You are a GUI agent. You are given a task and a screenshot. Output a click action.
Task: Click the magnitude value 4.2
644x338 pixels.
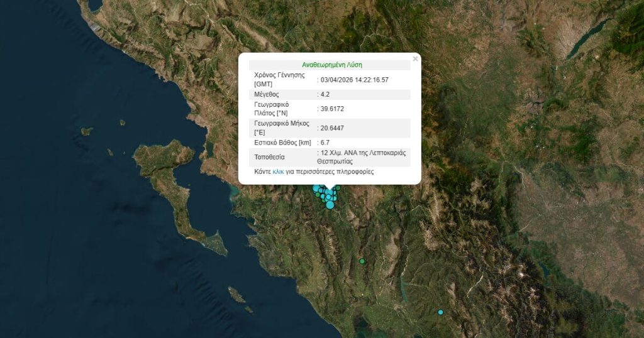pyautogui.click(x=325, y=94)
